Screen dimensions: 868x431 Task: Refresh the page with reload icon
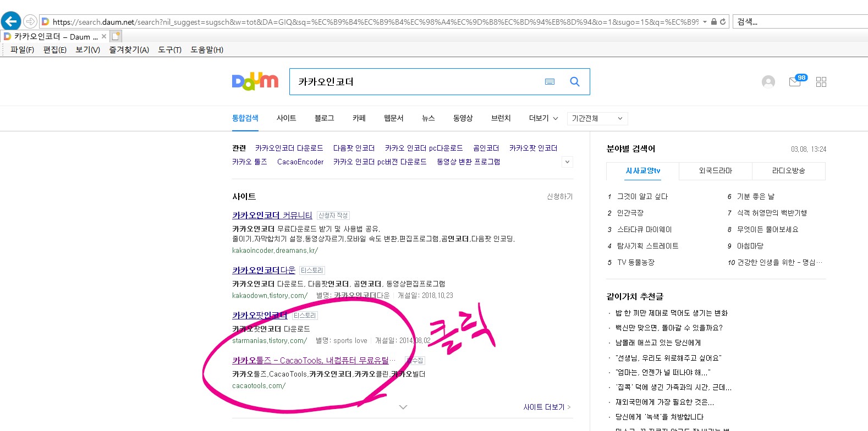click(723, 22)
